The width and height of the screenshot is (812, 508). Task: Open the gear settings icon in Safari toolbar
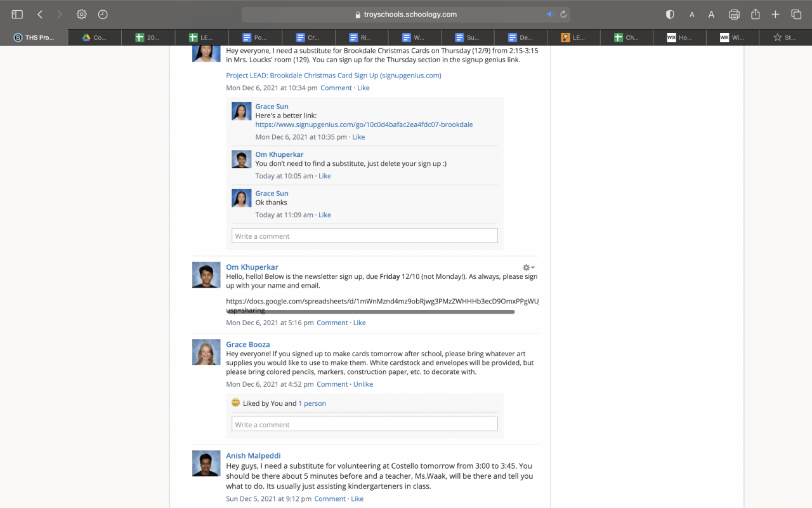click(x=82, y=14)
